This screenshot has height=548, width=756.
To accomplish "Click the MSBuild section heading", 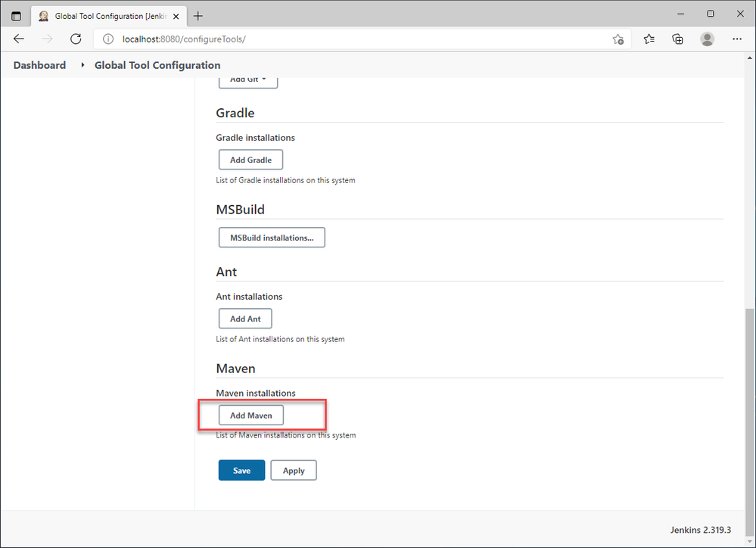I will point(240,210).
